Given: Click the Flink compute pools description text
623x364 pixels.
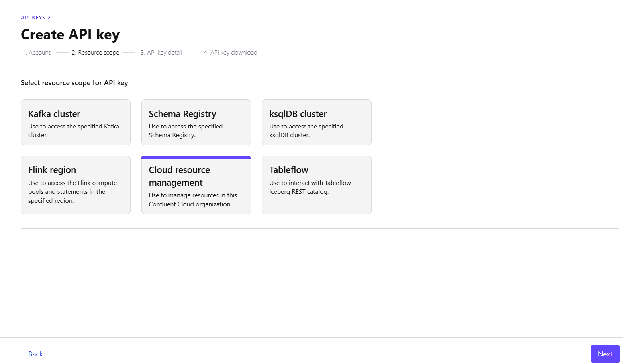Looking at the screenshot, I should (x=72, y=192).
